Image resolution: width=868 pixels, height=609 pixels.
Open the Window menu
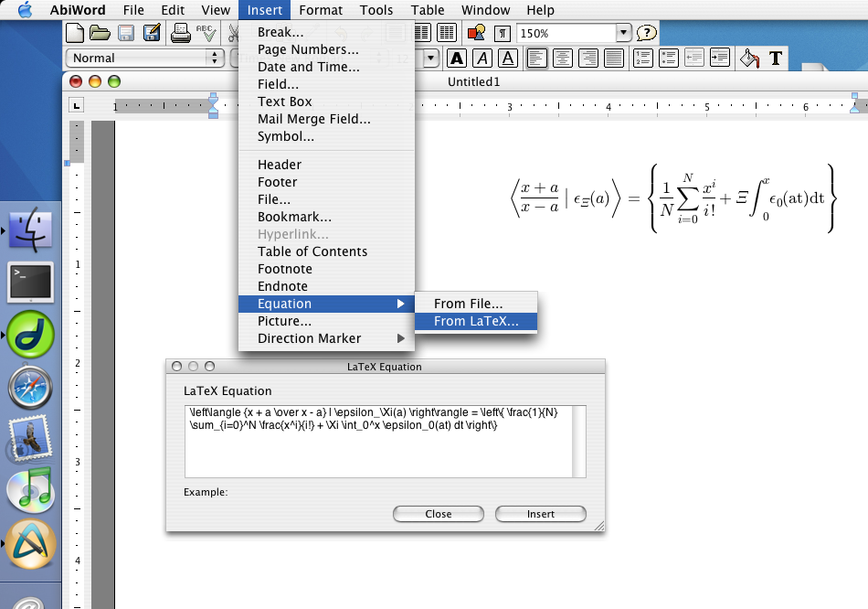click(x=485, y=10)
